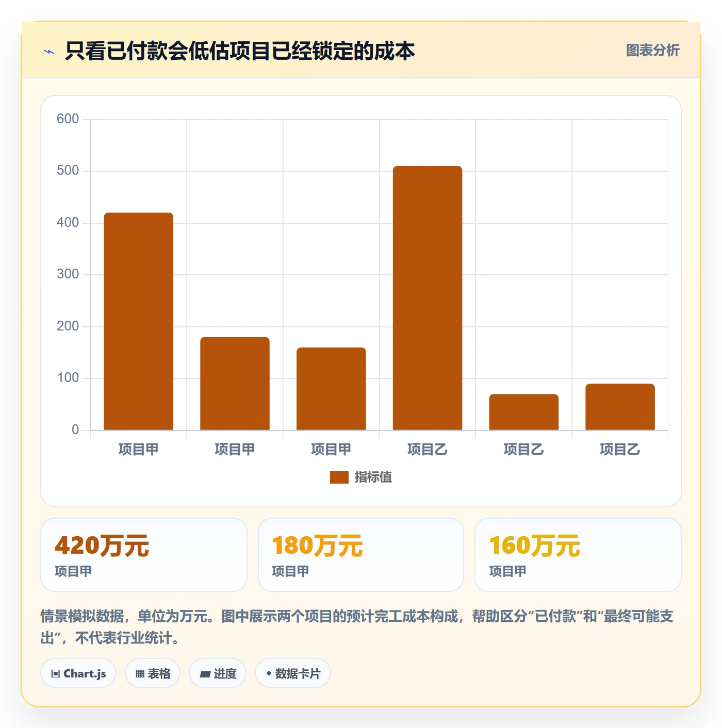This screenshot has height=728, width=722.
Task: Open the 160万元 data card
Action: 578,555
